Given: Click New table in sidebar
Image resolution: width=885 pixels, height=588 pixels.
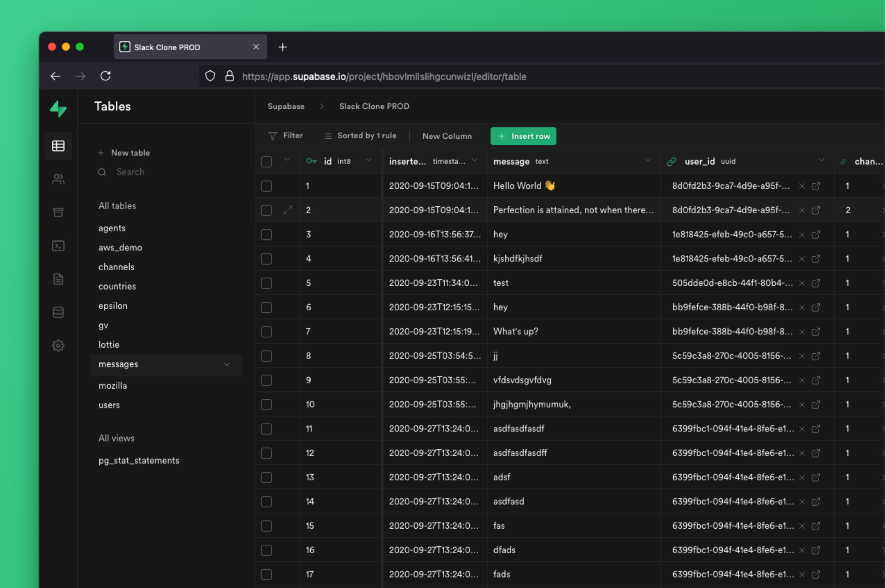Looking at the screenshot, I should click(x=123, y=153).
